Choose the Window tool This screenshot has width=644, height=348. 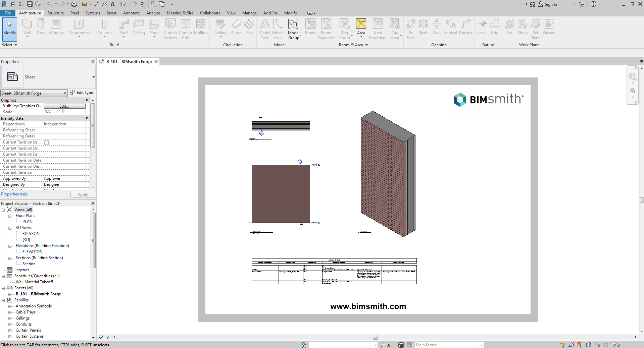click(x=56, y=27)
